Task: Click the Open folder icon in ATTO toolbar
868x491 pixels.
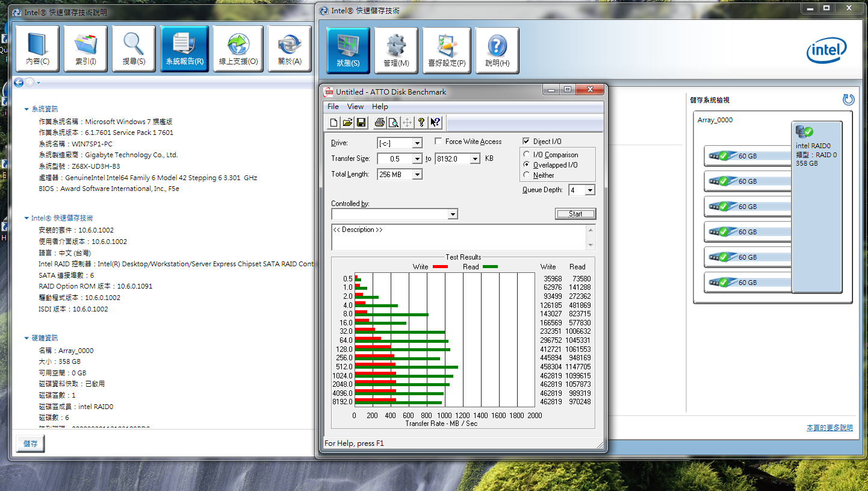Action: click(347, 123)
